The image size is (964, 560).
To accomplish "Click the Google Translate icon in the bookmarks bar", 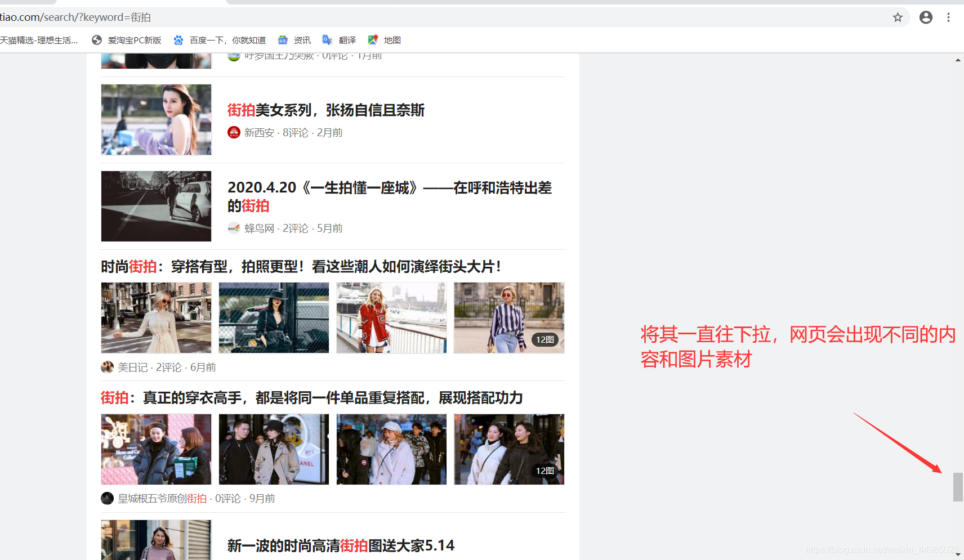I will point(327,40).
